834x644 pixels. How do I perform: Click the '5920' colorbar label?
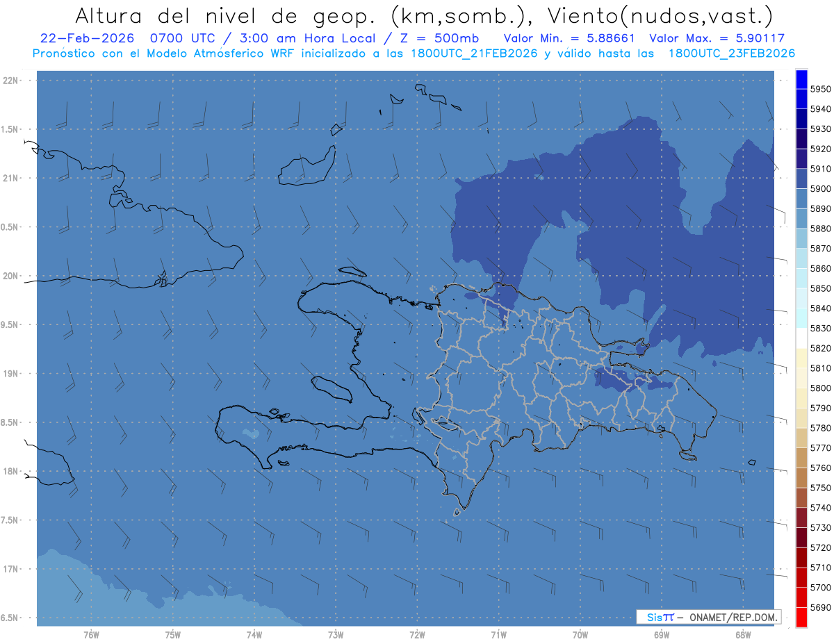820,149
